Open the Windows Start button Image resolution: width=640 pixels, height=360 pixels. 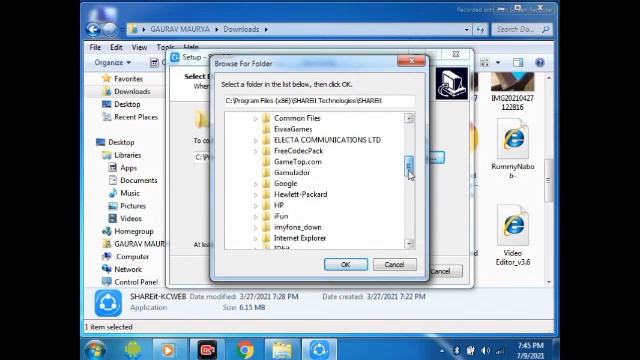click(x=96, y=350)
